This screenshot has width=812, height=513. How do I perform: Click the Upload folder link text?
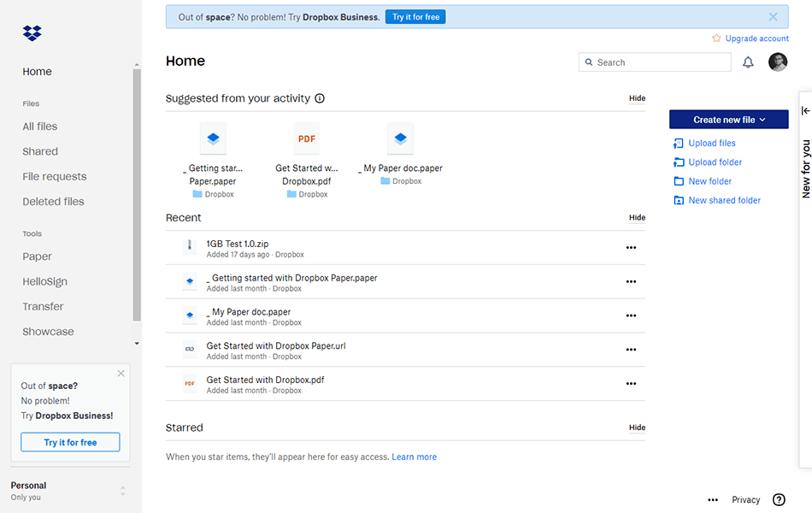(x=715, y=162)
